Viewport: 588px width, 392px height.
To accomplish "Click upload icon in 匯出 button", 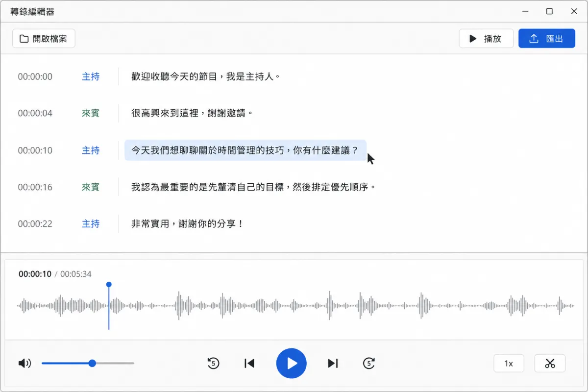I will coord(534,39).
